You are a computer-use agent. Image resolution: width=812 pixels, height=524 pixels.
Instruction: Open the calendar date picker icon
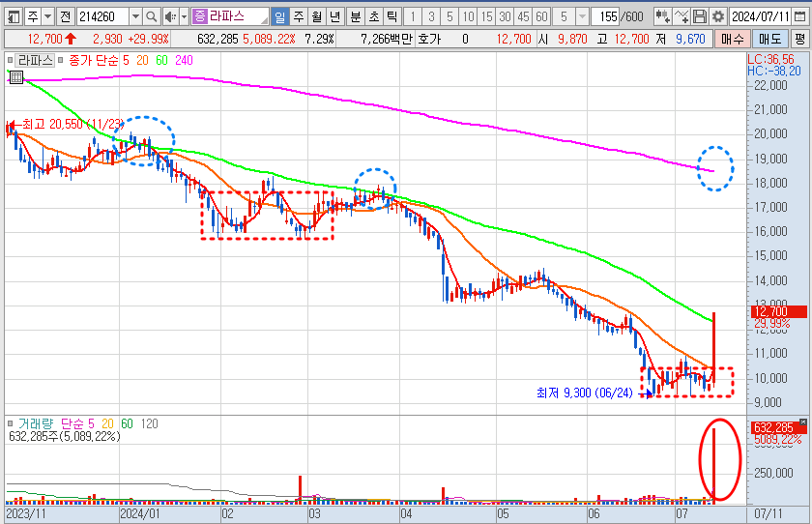(x=799, y=17)
